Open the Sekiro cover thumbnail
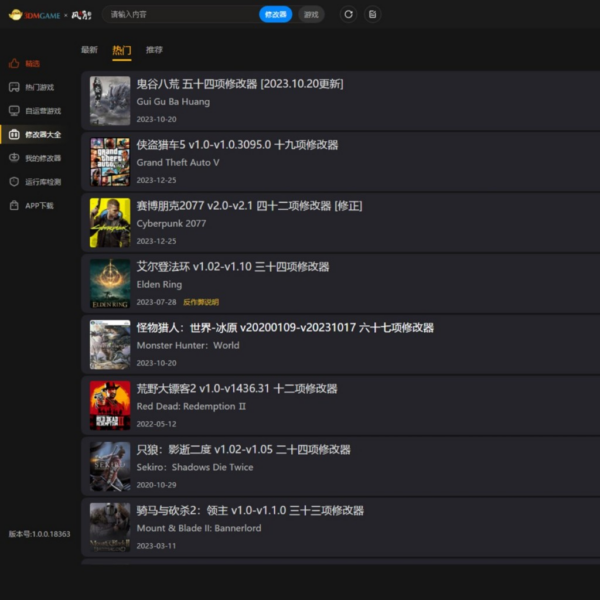The image size is (600, 600). 110,466
